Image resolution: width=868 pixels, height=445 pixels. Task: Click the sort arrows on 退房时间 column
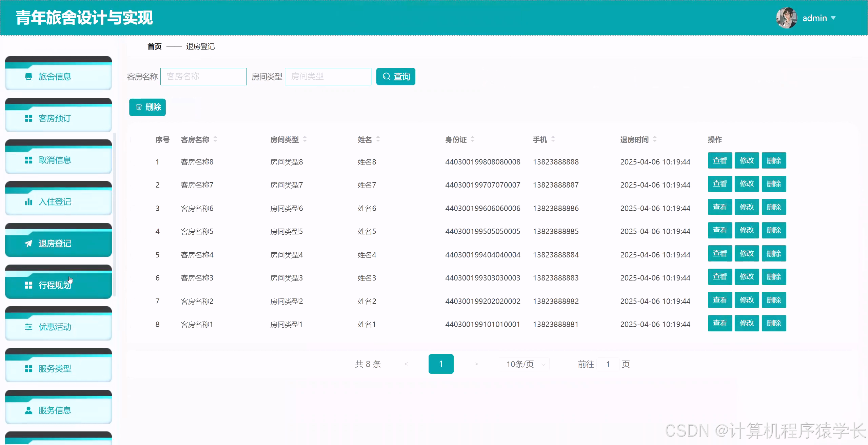655,139
